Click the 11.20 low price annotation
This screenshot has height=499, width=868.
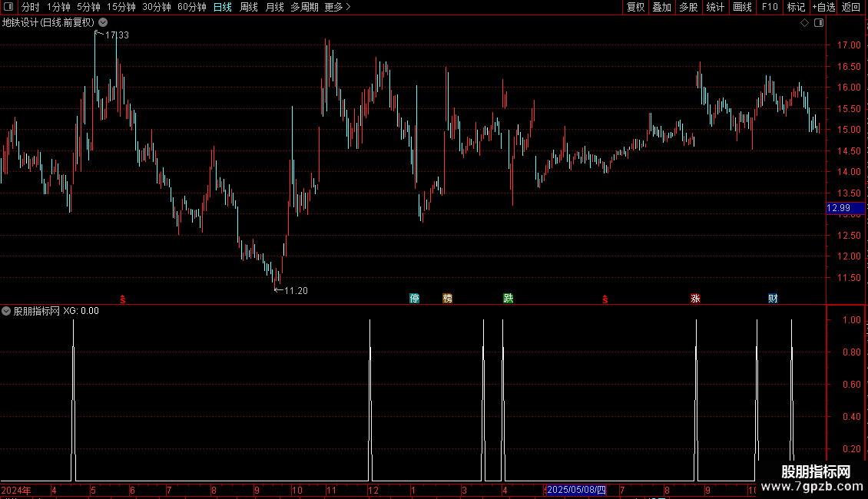(x=296, y=290)
